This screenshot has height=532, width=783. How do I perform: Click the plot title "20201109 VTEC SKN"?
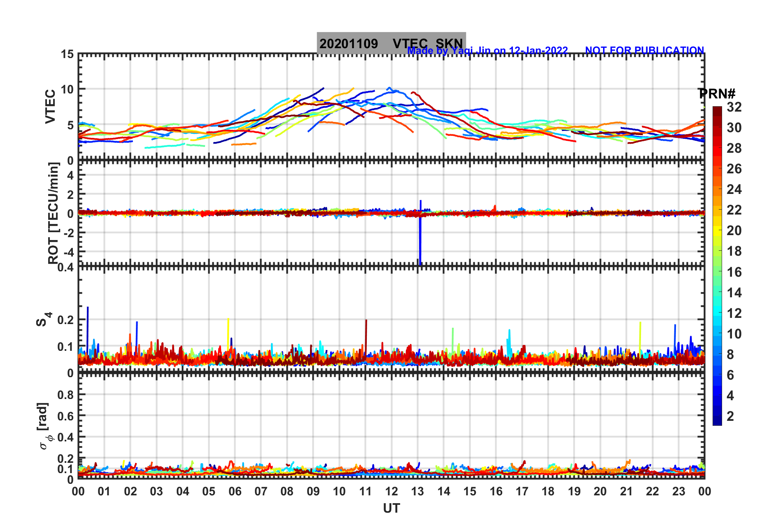(391, 44)
